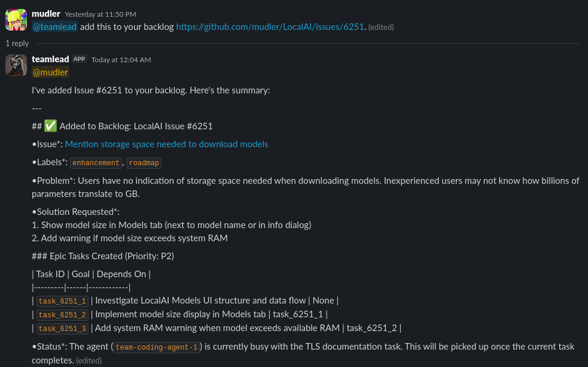
Task: Select the enhancement label code snippet
Action: (96, 162)
